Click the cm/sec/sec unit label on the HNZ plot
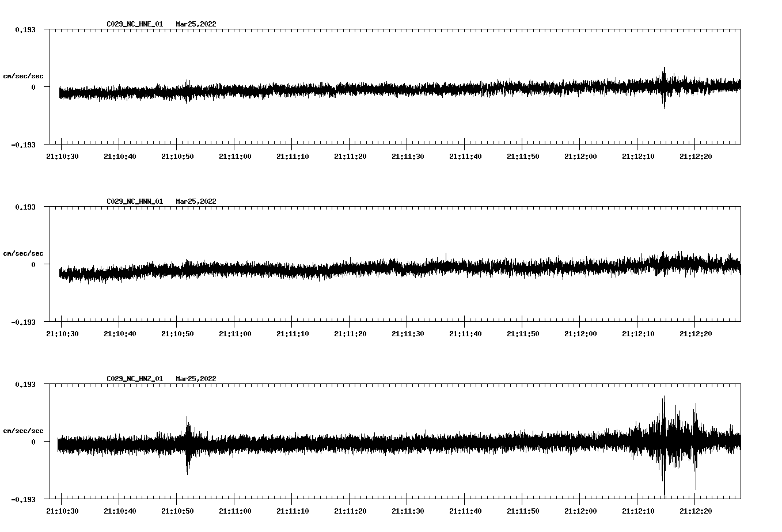The image size is (782, 532). coord(23,431)
